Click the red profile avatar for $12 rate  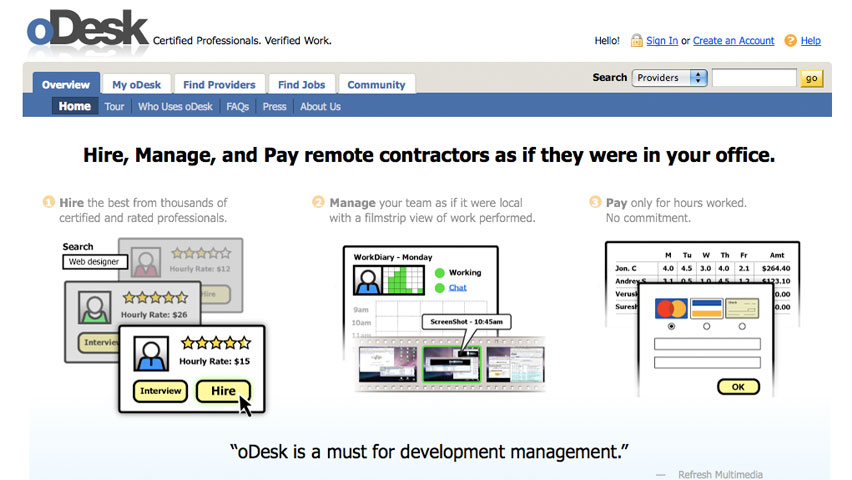pyautogui.click(x=146, y=262)
